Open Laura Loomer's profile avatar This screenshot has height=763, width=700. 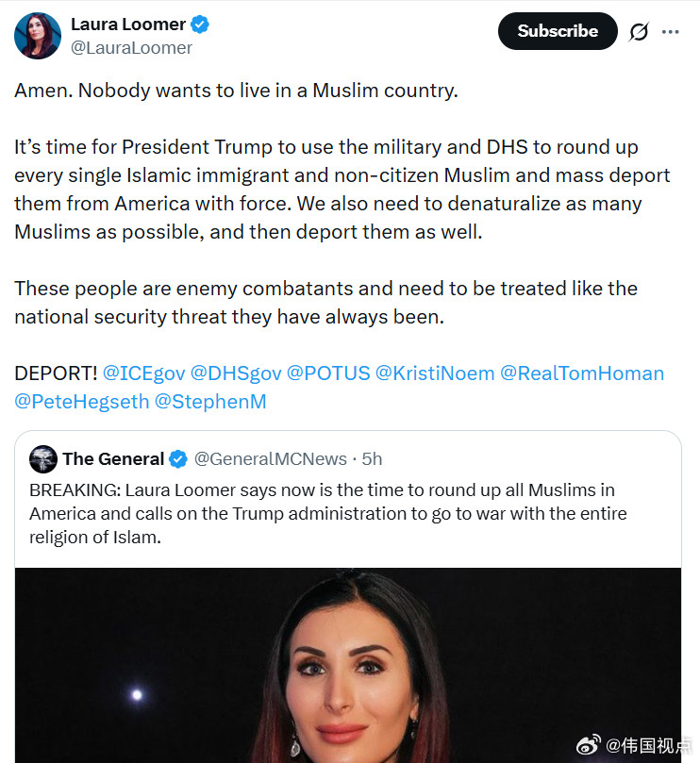pyautogui.click(x=38, y=36)
